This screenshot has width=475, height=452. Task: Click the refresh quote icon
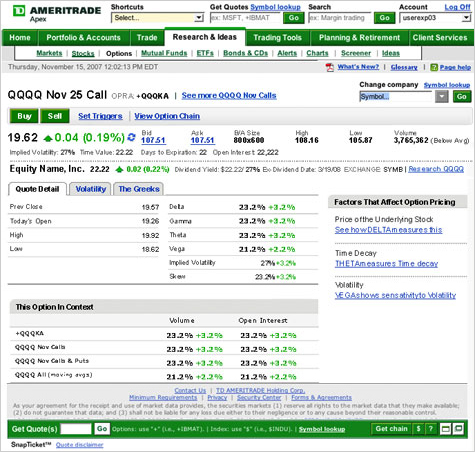132,137
